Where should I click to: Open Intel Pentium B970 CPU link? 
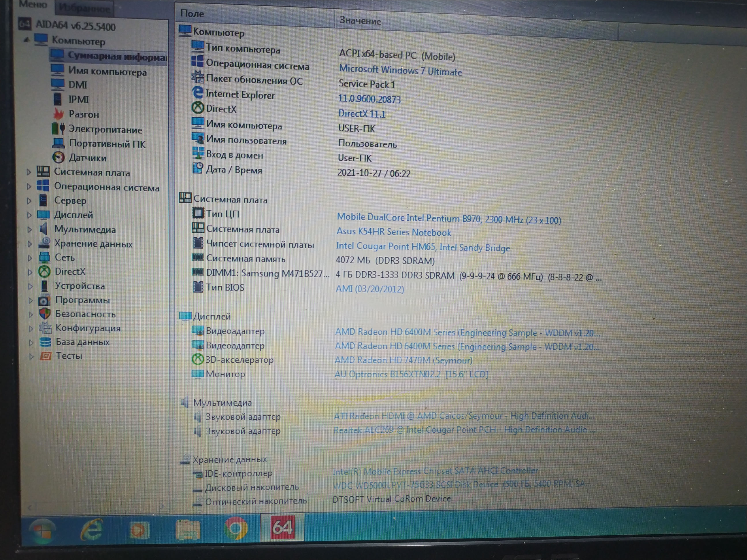coord(449,219)
